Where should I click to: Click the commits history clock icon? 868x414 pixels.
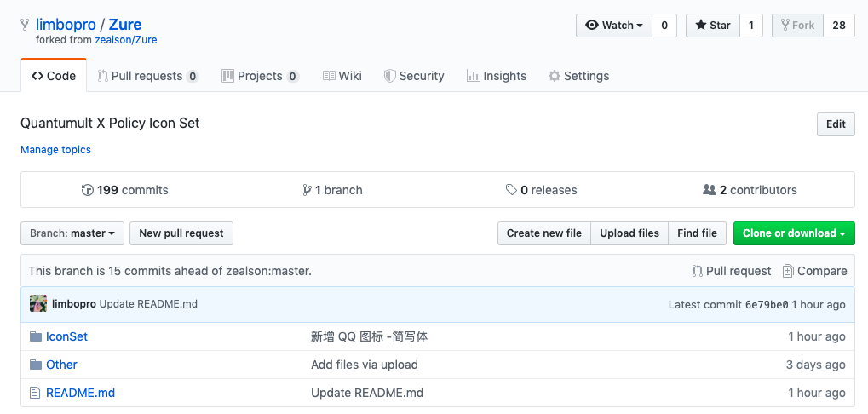click(x=87, y=191)
